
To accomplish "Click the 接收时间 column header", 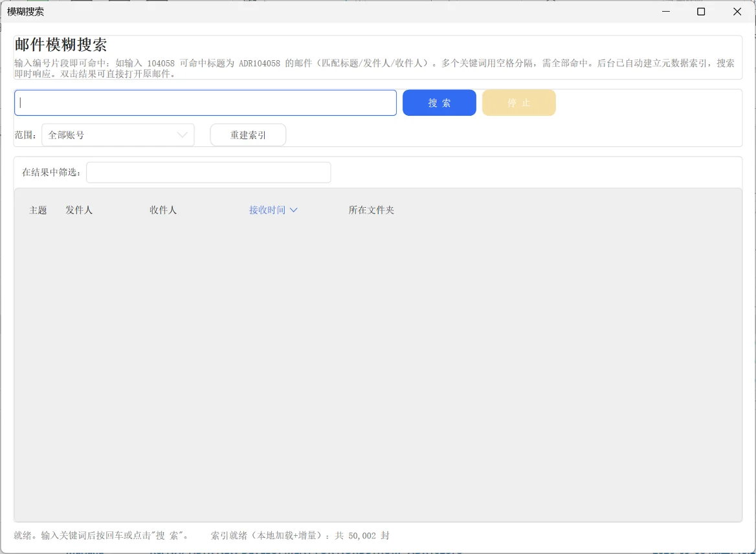I will 267,210.
